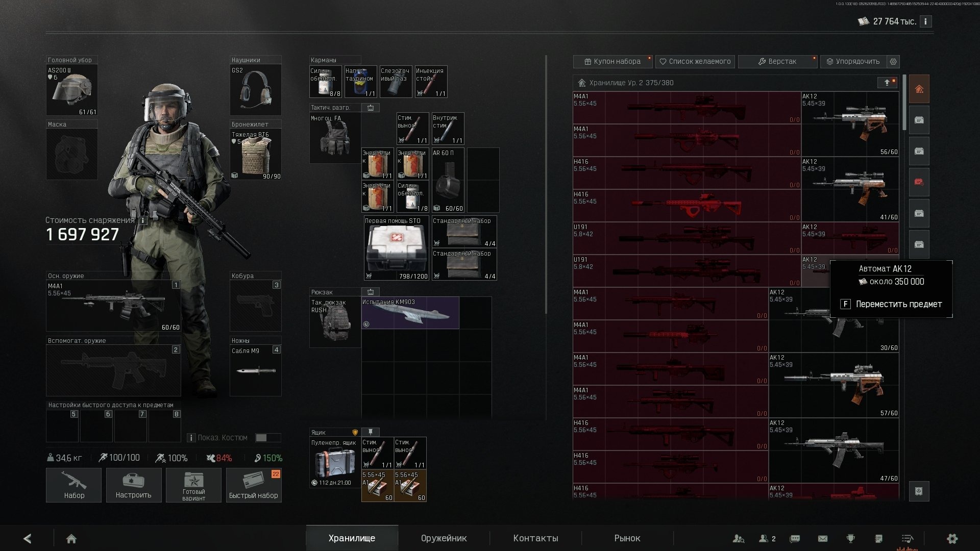
Task: Click the empty Вспомогат. оружие slot
Action: pyautogui.click(x=113, y=370)
